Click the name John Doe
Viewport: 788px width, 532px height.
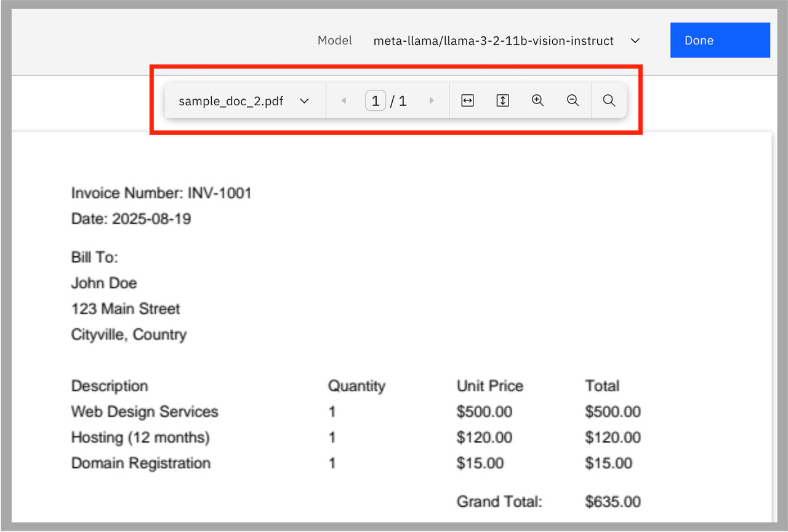(104, 283)
